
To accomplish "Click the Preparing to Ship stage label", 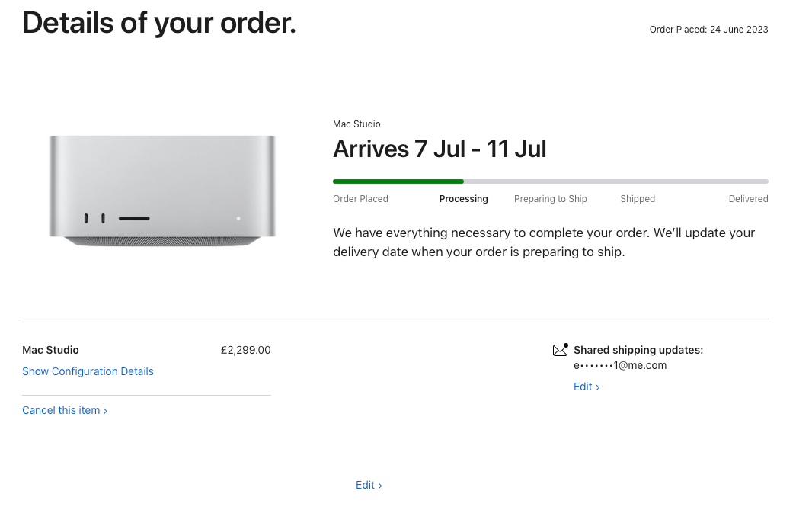I will [550, 199].
